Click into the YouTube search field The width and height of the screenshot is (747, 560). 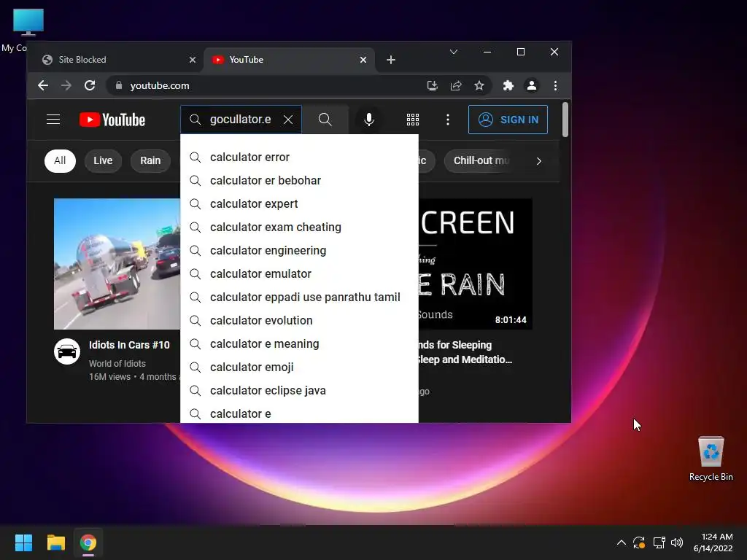click(x=241, y=120)
